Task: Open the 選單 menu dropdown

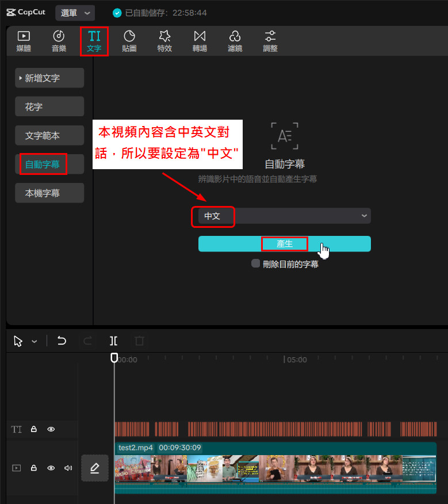Action: (x=75, y=13)
